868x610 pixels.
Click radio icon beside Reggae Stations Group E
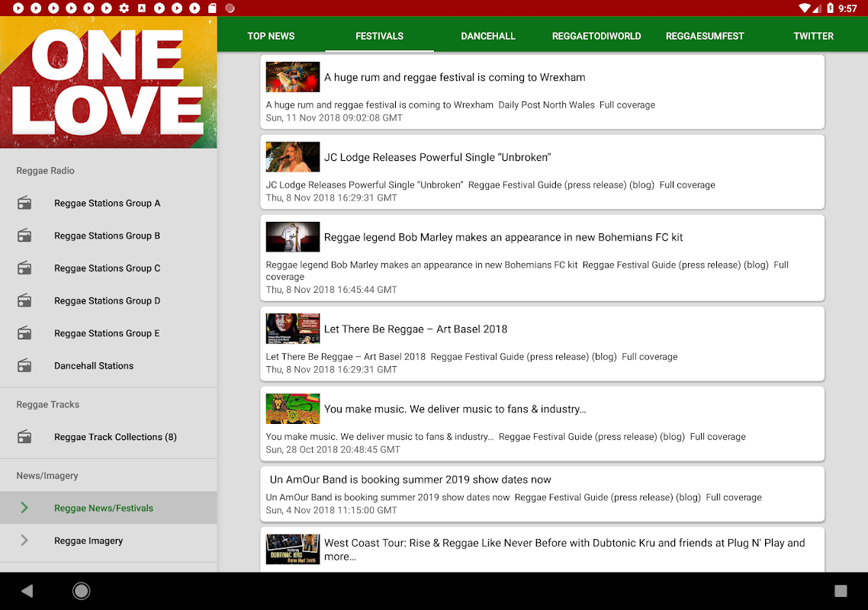24,333
